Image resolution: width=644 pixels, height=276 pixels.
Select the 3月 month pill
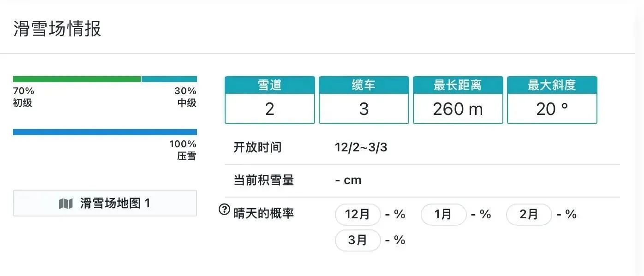(x=358, y=240)
